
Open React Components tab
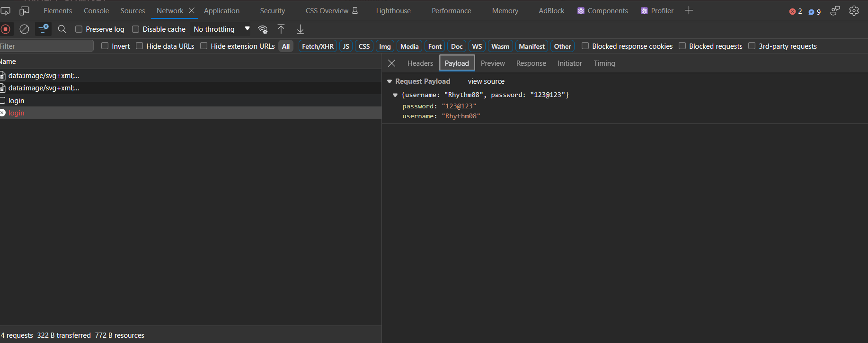point(602,10)
